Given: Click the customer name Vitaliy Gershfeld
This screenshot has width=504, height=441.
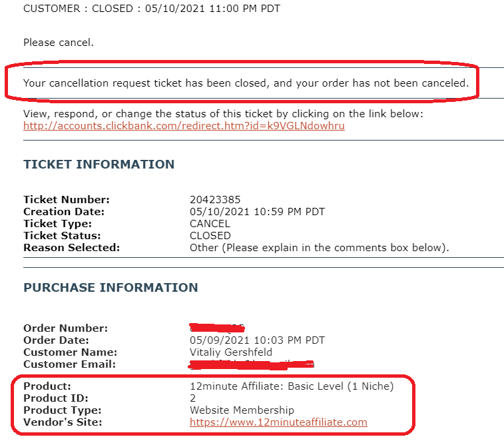Looking at the screenshot, I should [231, 352].
